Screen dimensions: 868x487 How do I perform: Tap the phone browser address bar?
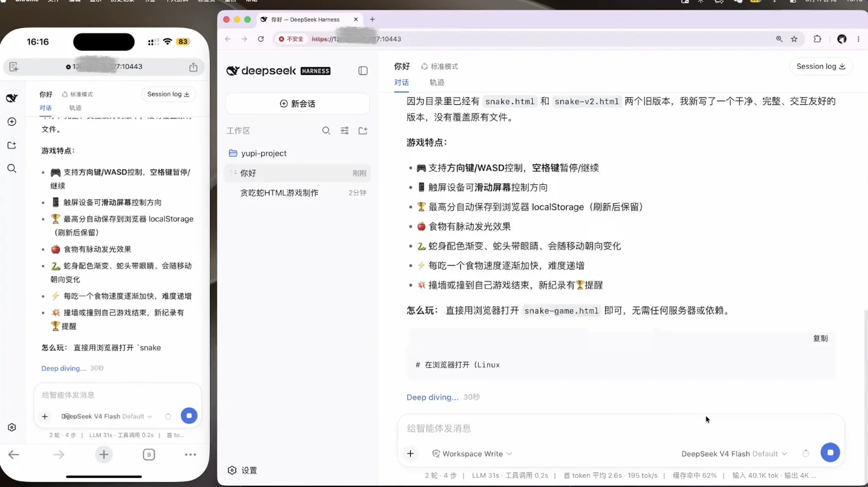pos(104,67)
